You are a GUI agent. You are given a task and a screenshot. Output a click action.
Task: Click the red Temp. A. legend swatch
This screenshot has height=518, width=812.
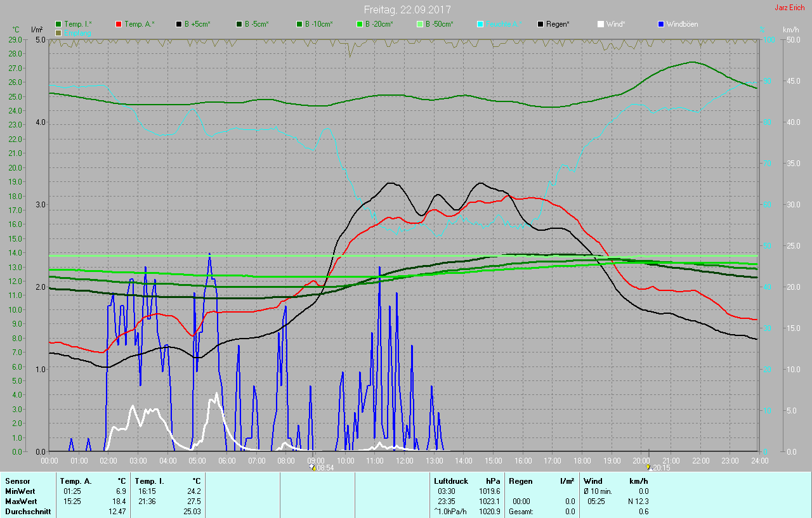[x=119, y=24]
